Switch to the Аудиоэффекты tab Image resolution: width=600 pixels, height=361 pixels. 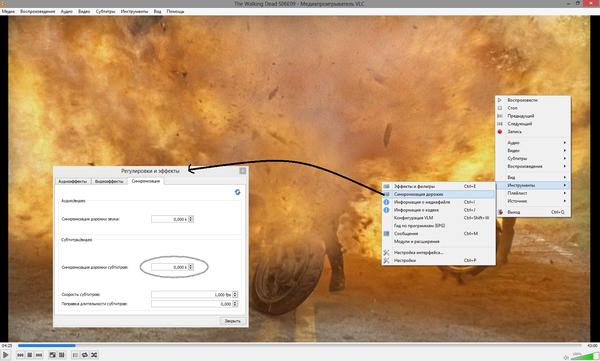tap(73, 181)
